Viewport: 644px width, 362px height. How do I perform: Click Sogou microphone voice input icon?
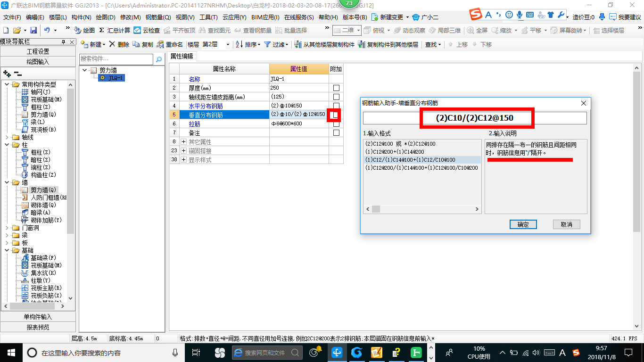(x=520, y=15)
